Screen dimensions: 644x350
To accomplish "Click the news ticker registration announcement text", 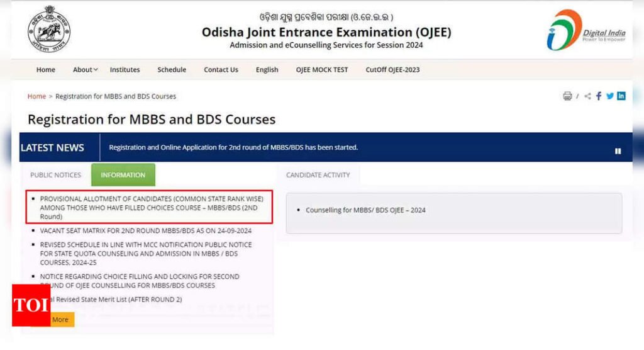I will [233, 147].
